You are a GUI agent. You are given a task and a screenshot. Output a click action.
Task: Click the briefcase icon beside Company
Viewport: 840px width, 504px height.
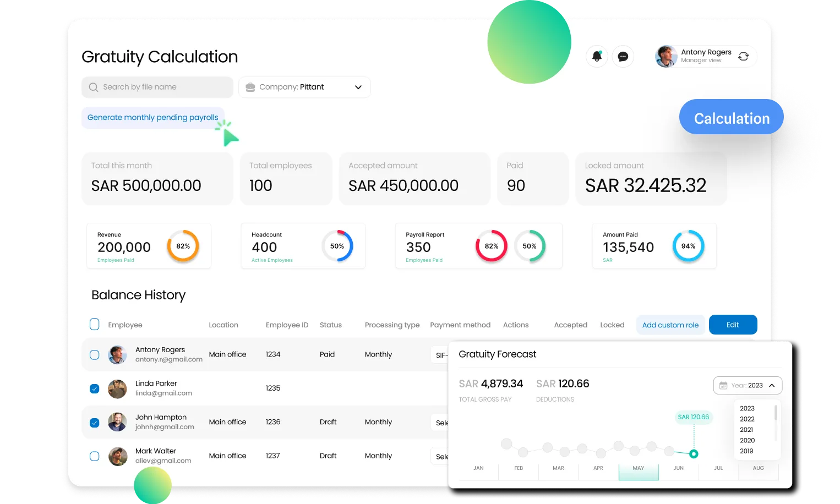(x=250, y=87)
